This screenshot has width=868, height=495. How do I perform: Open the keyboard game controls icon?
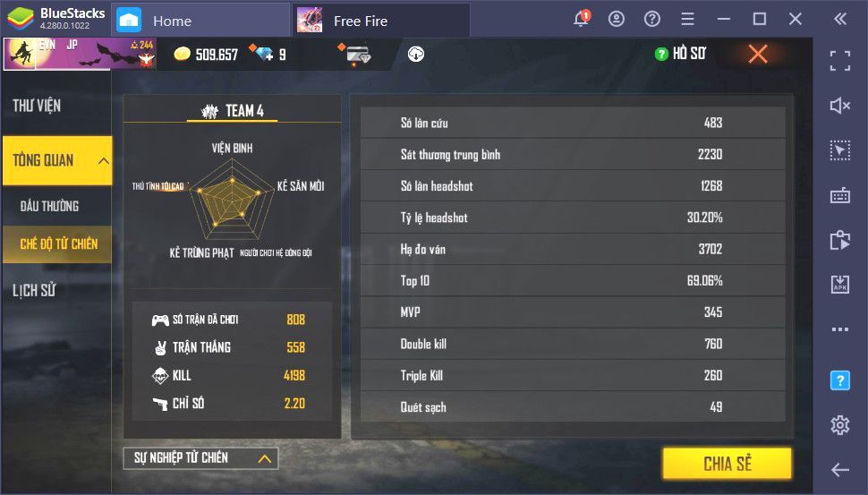click(839, 195)
